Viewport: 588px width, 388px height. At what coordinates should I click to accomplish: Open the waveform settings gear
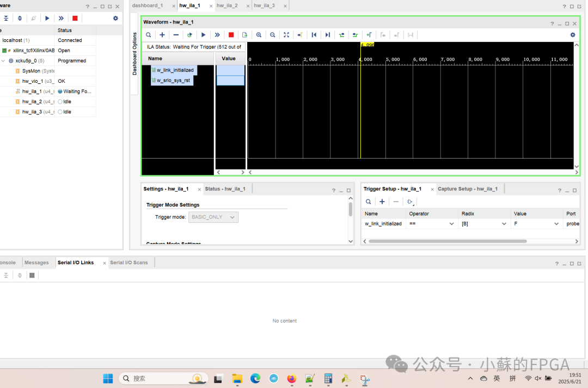tap(572, 34)
